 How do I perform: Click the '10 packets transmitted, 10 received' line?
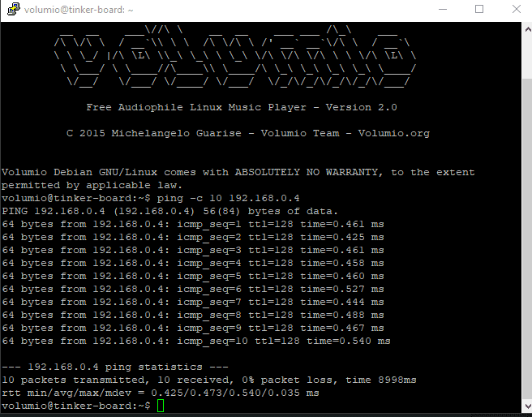pyautogui.click(x=209, y=380)
